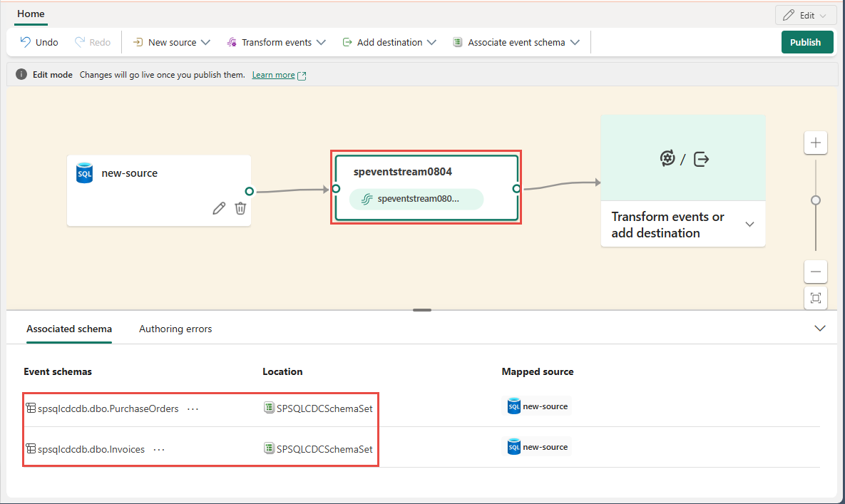Select the Associated schema tab
Image resolution: width=845 pixels, height=504 pixels.
pyautogui.click(x=69, y=329)
